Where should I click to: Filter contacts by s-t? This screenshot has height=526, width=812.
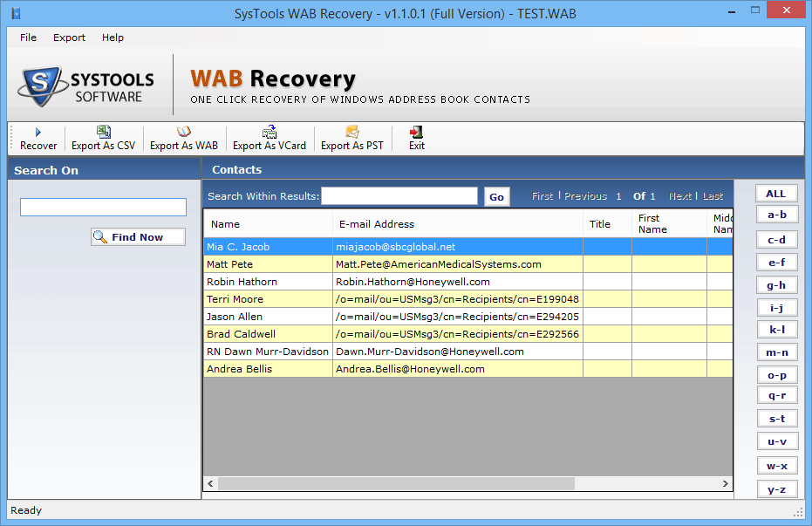777,419
